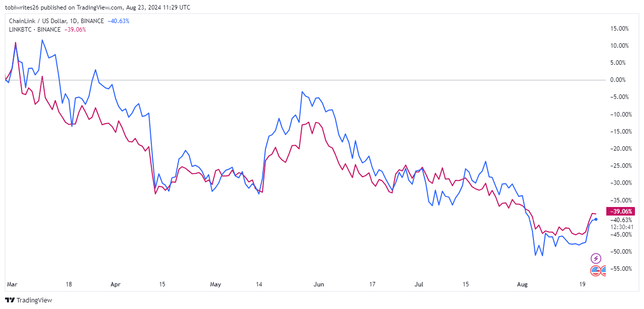Open the first US flag economic event marker
The height and width of the screenshot is (309, 644).
[595, 270]
